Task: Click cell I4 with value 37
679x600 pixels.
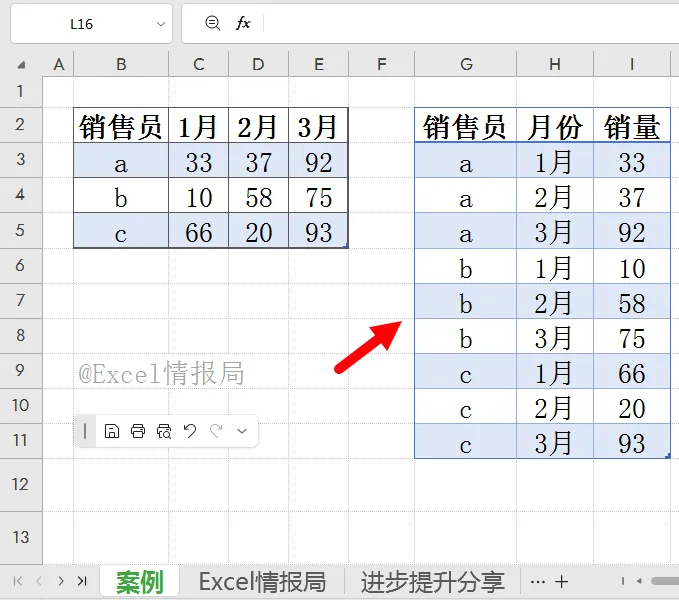Action: point(632,196)
